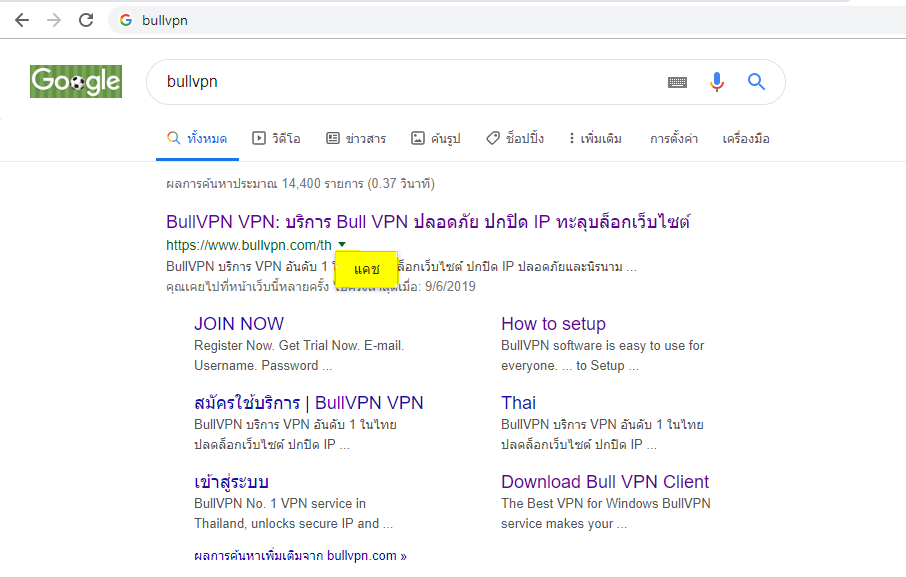The height and width of the screenshot is (577, 906).
Task: Open the เข้าสู่ระบบ (Login) sitelink
Action: (231, 482)
